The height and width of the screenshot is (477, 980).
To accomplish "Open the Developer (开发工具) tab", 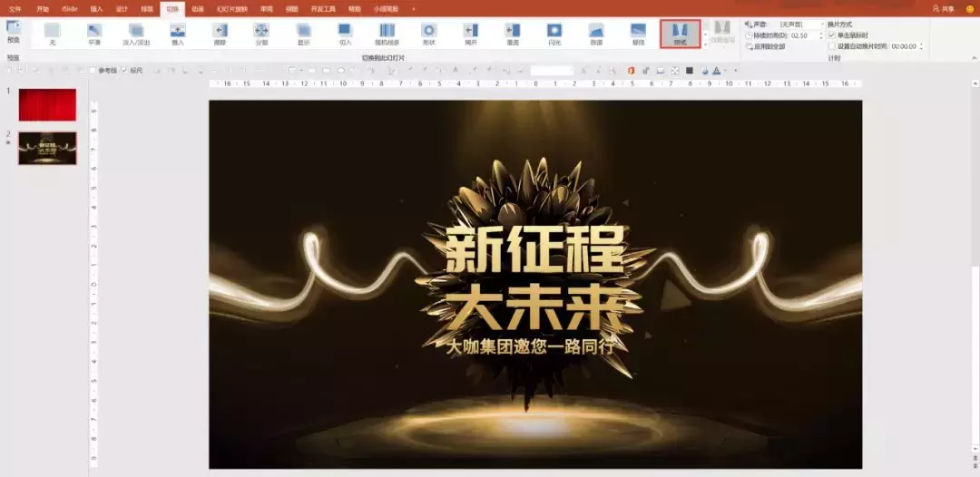I will (x=323, y=9).
